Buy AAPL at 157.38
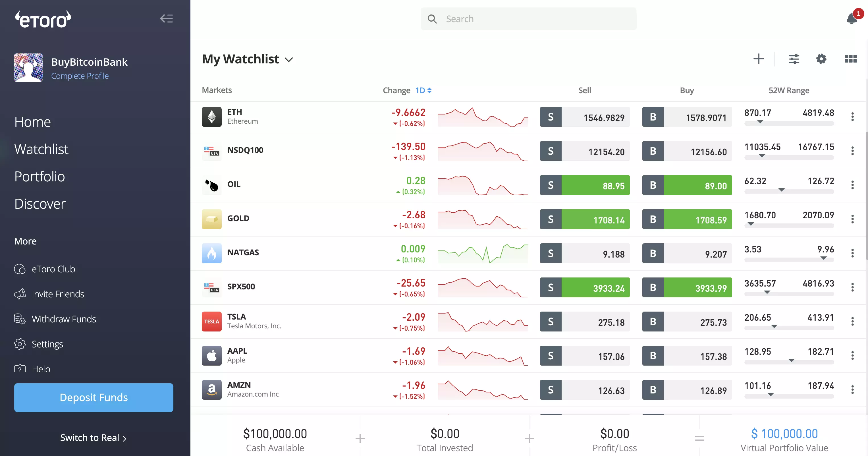The image size is (868, 456). 687,356
